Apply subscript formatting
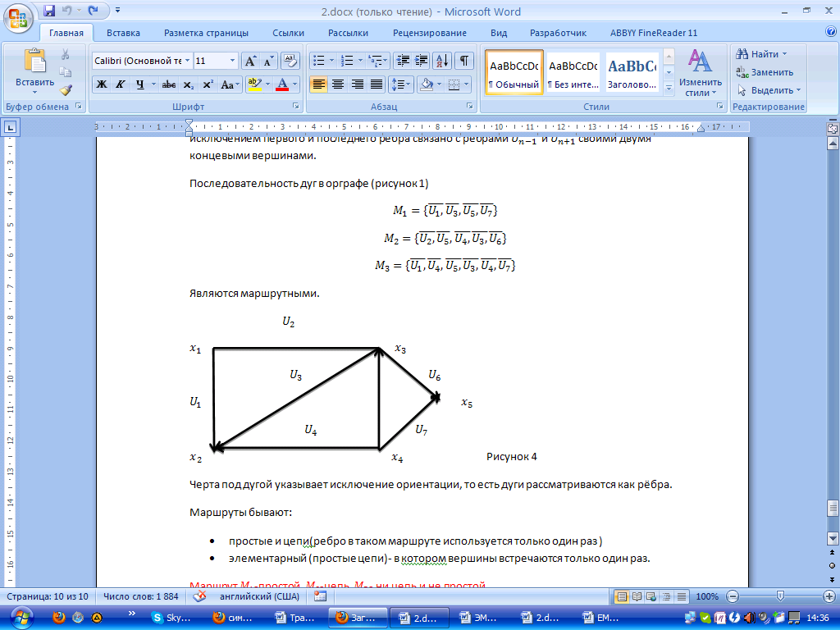The width and height of the screenshot is (840, 630). (x=188, y=84)
